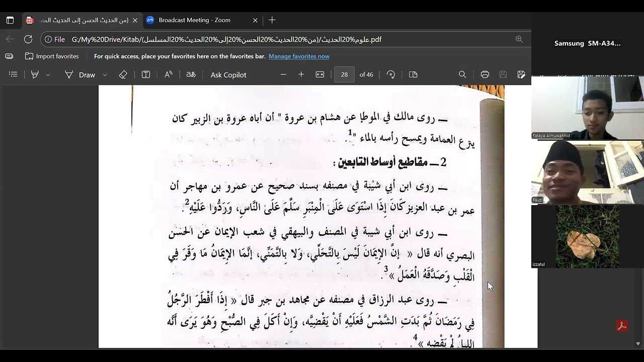Open a new browser tab
644x362 pixels.
click(272, 20)
